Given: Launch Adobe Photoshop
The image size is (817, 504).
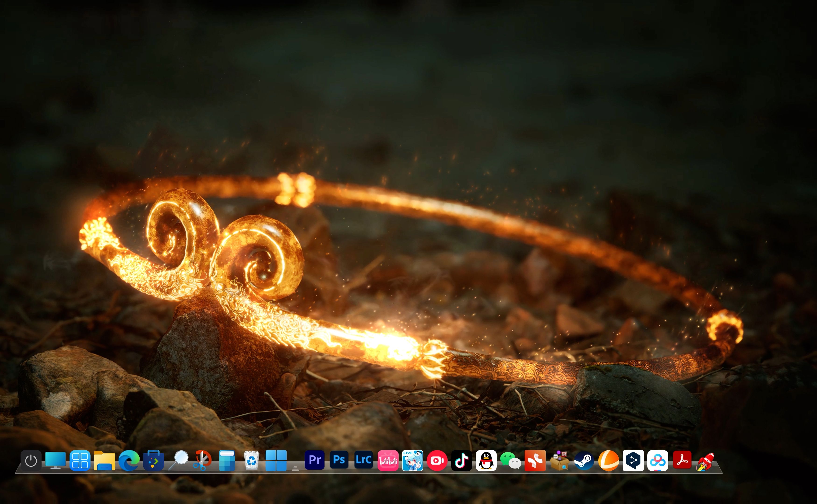Looking at the screenshot, I should point(339,460).
